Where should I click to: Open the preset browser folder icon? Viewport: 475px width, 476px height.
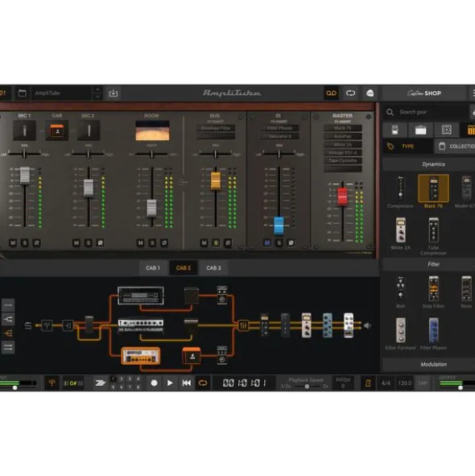(23, 93)
